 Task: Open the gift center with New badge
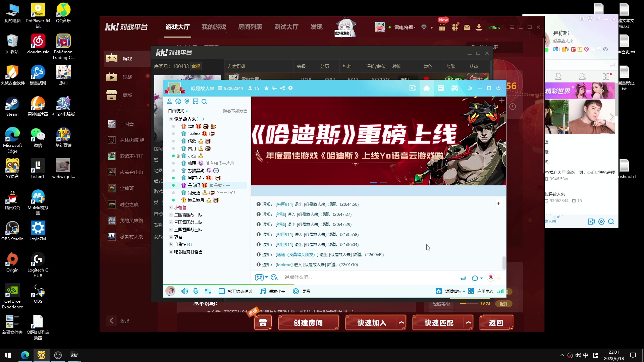click(x=442, y=27)
